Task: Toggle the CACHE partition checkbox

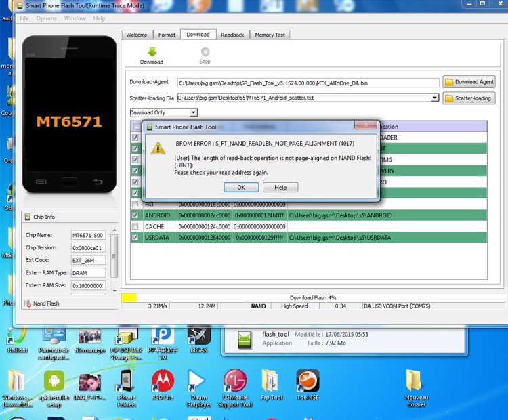Action: 135,226
